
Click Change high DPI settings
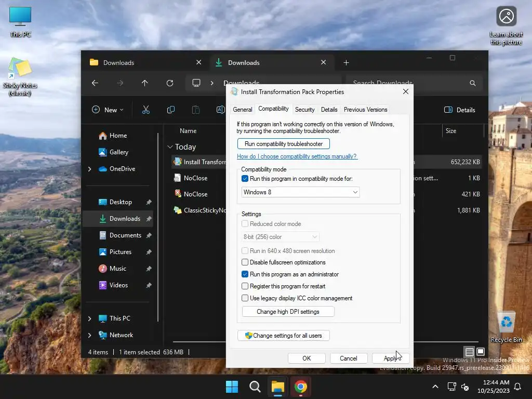click(x=288, y=312)
